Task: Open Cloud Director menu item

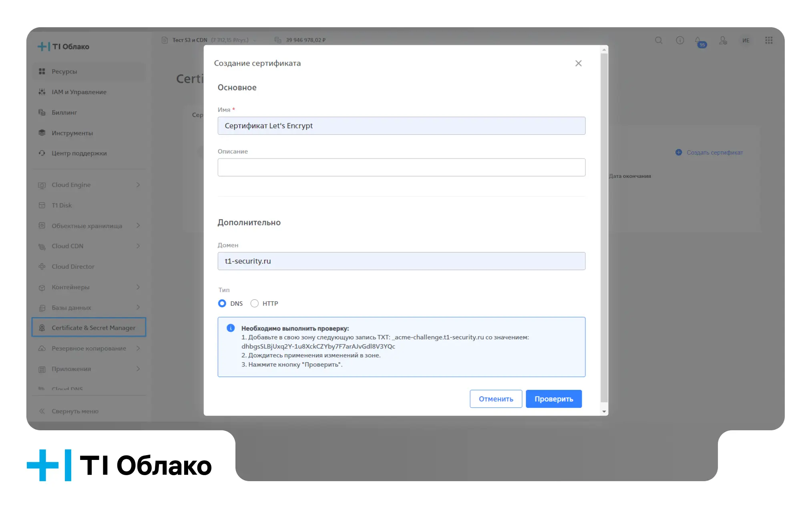Action: point(89,266)
